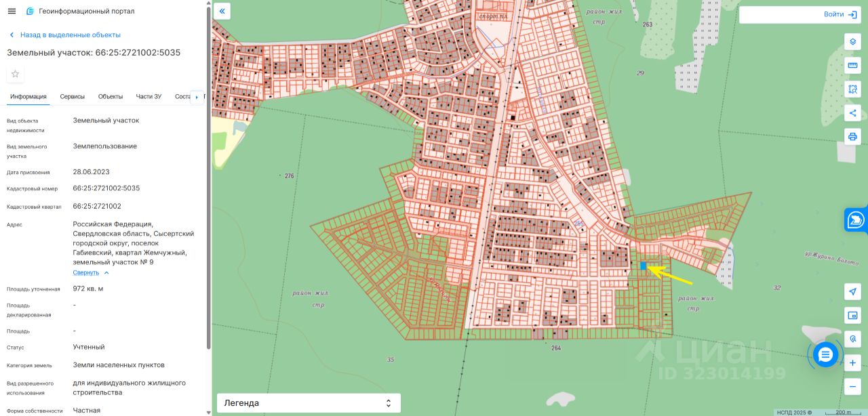Open the map layers panel
868x416 pixels.
click(852, 41)
